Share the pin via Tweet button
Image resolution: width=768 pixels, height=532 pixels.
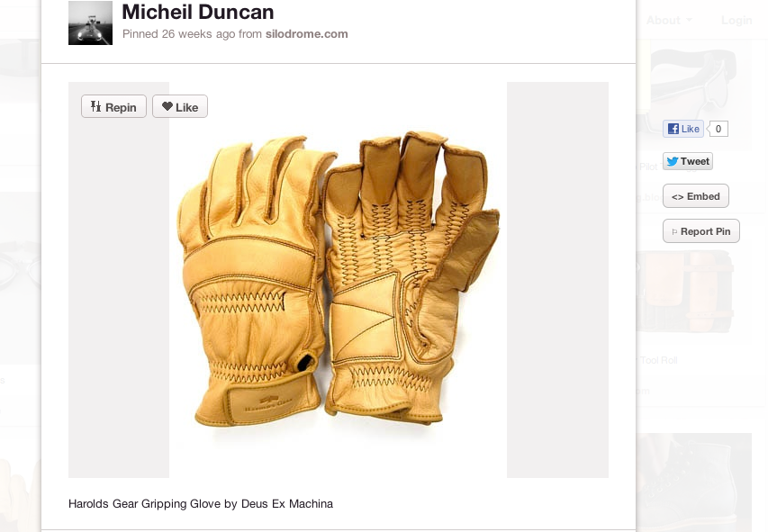click(688, 161)
